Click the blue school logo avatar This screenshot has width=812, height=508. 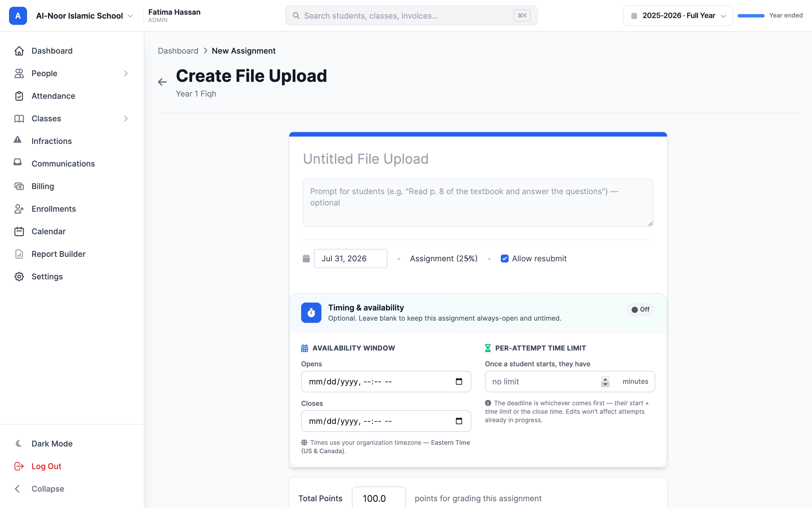click(18, 16)
